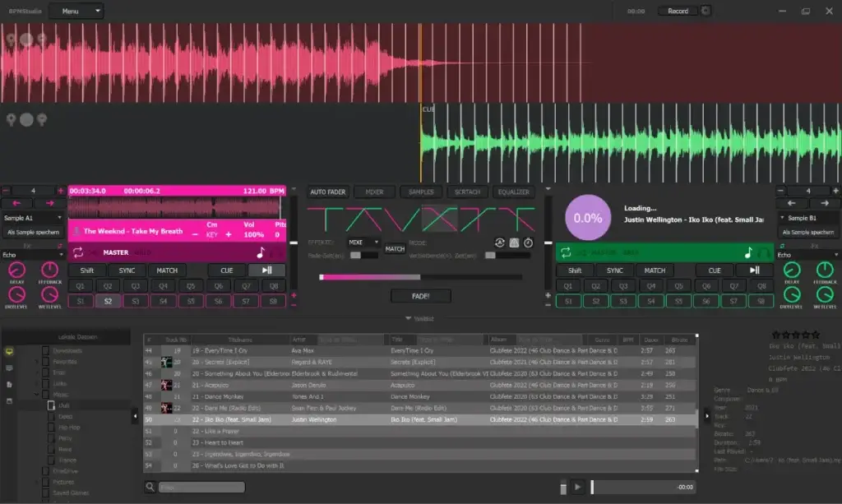Toggle the S1 sample pad on deck B

coord(568,301)
